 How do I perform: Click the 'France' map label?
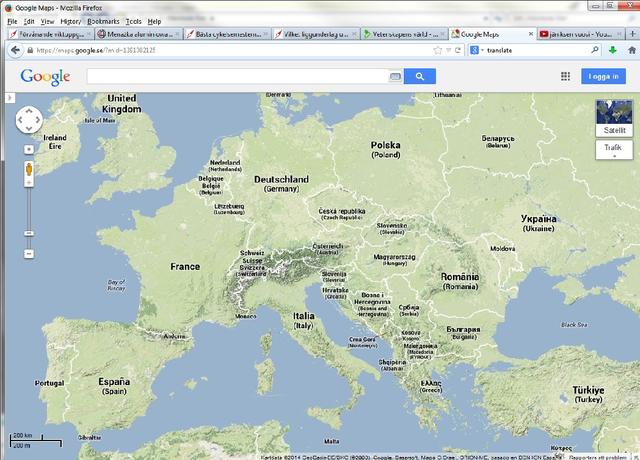pos(185,267)
